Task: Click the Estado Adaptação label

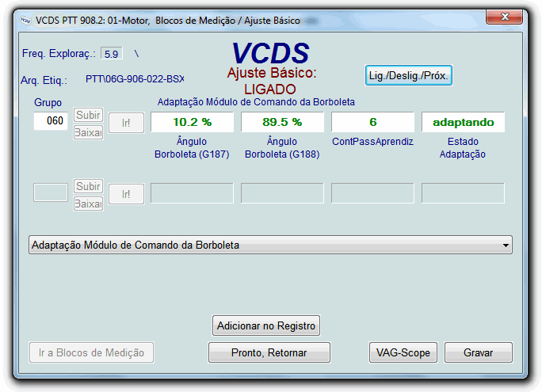Action: point(463,148)
